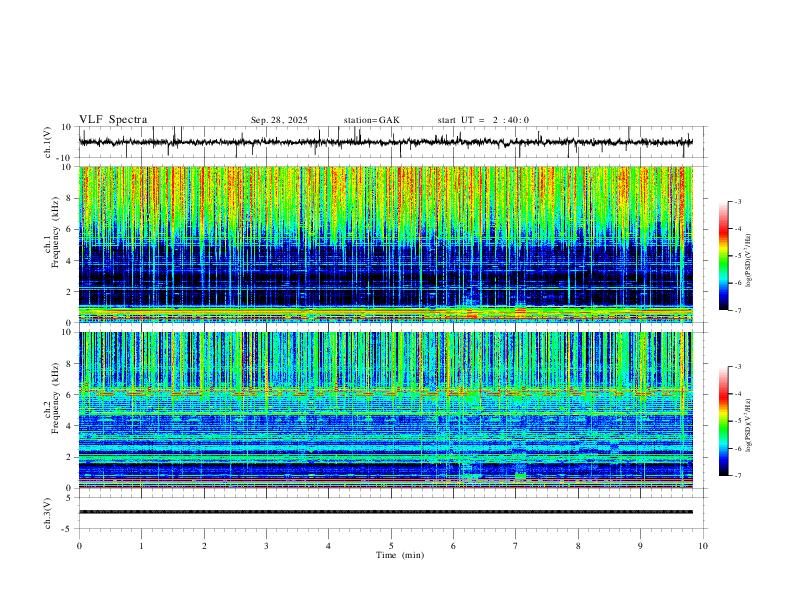Viewport: 792px width, 612px height.
Task: Click the "VLF Spectra" plot title
Action: tap(113, 120)
